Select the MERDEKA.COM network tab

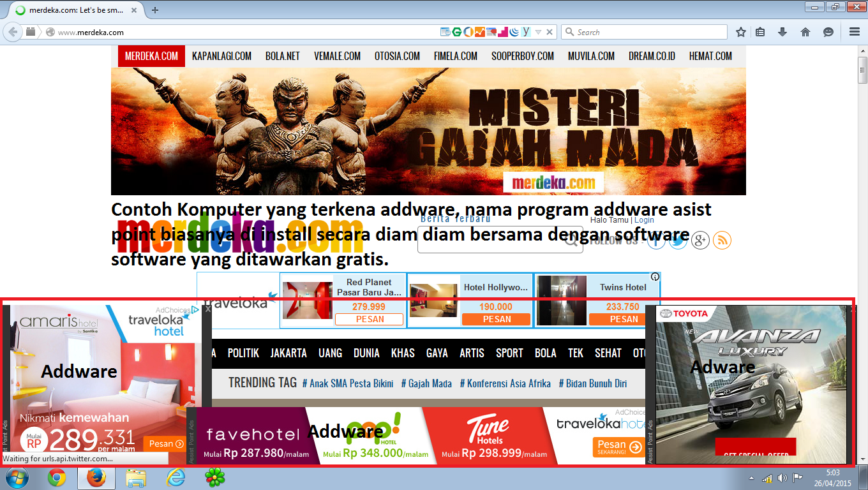click(151, 56)
